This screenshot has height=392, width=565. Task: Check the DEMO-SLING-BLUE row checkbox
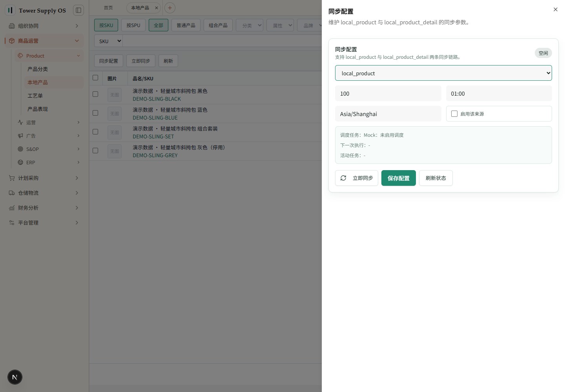[95, 113]
